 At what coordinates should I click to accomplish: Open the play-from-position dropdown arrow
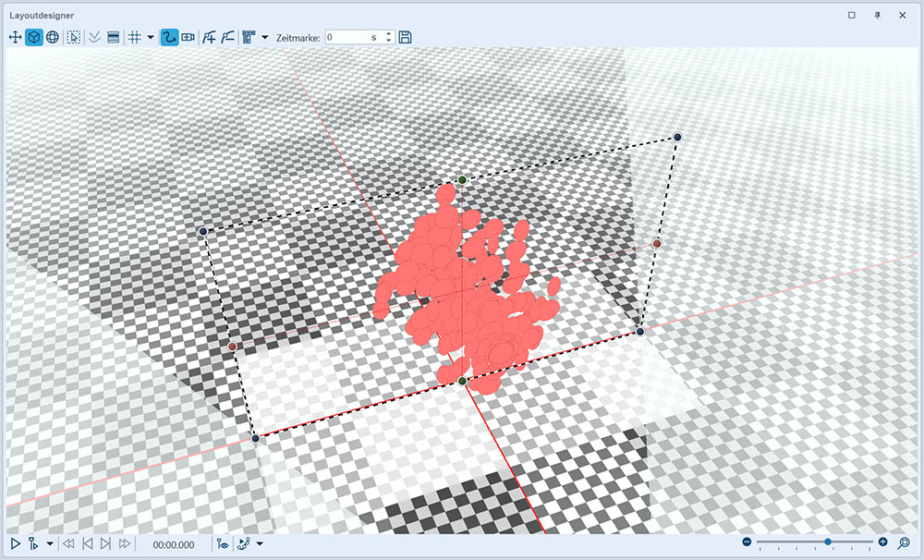49,544
